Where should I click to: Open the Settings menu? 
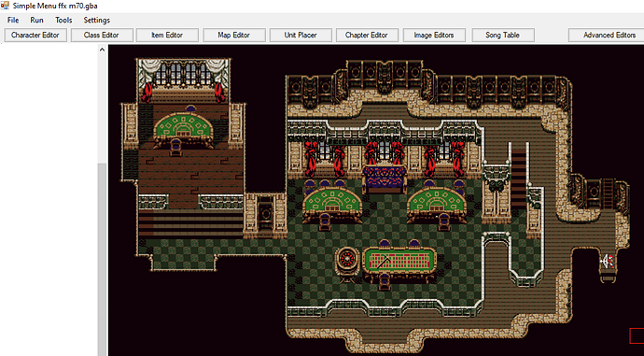[x=96, y=21]
